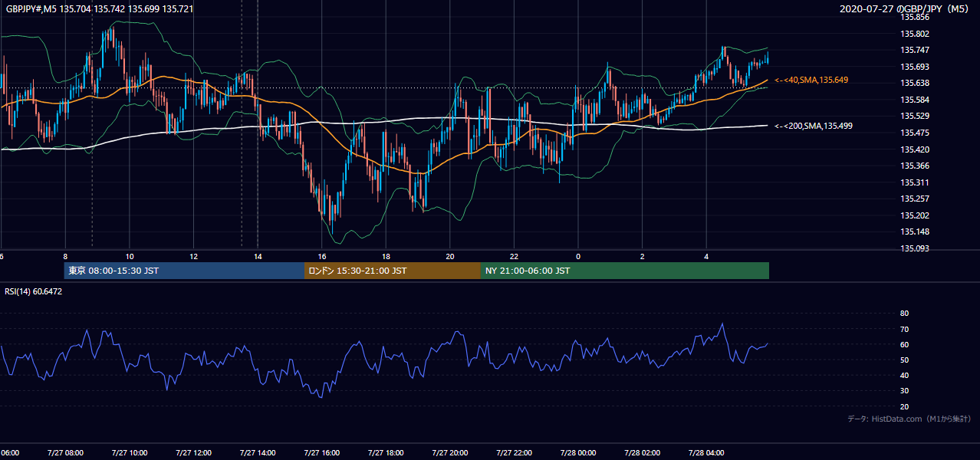This screenshot has width=980, height=460.
Task: Select the Tokyo 08:00-15:30 JST session bar
Action: (184, 271)
